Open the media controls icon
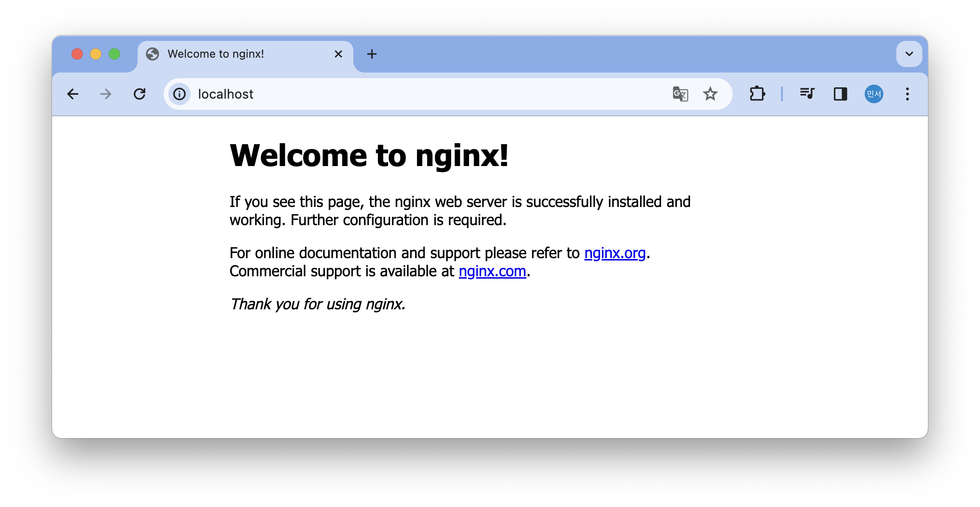This screenshot has height=507, width=980. [807, 94]
